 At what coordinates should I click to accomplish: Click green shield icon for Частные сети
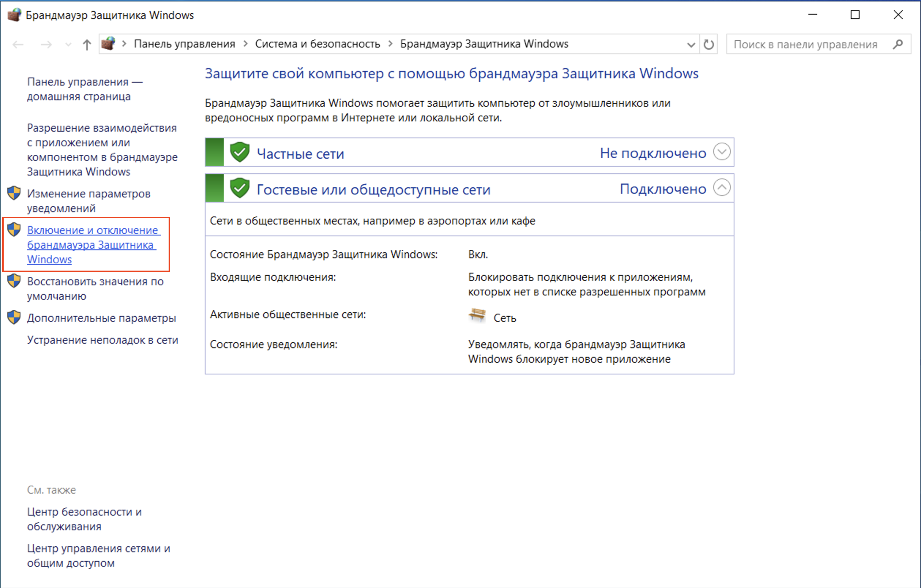pos(240,152)
